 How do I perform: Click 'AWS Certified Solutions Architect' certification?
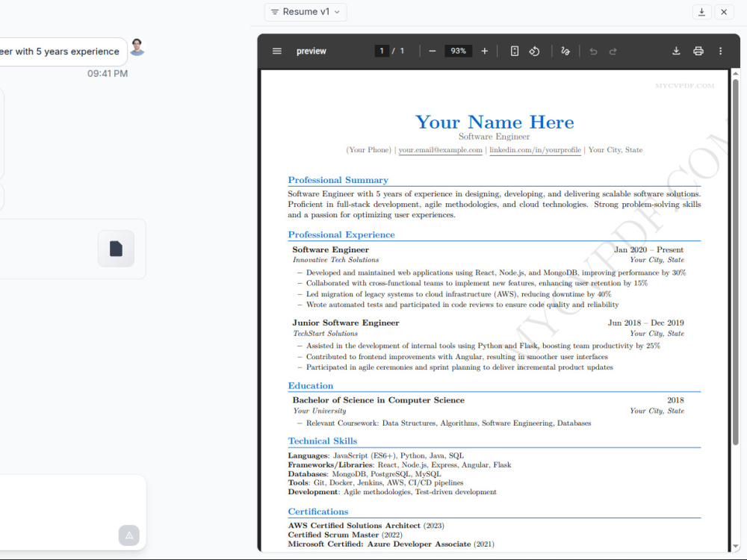pyautogui.click(x=354, y=526)
